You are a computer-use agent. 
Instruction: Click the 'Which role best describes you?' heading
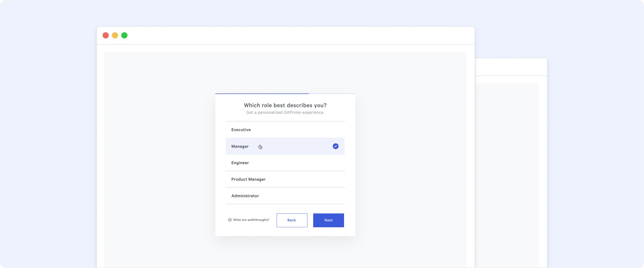pos(285,105)
